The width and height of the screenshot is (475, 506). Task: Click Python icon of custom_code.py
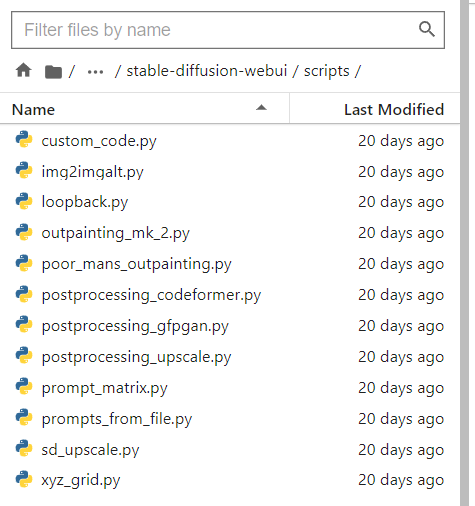tap(24, 139)
